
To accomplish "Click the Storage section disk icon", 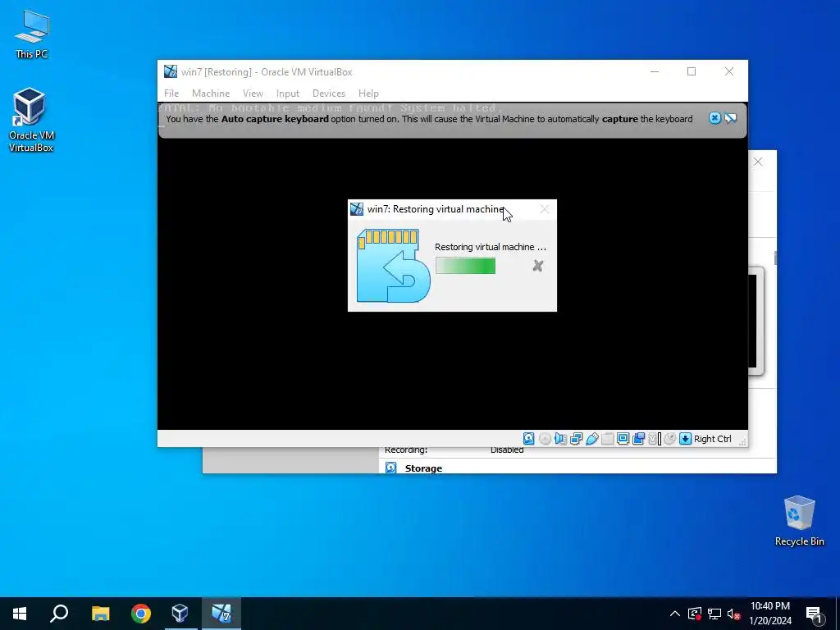I will (x=391, y=468).
